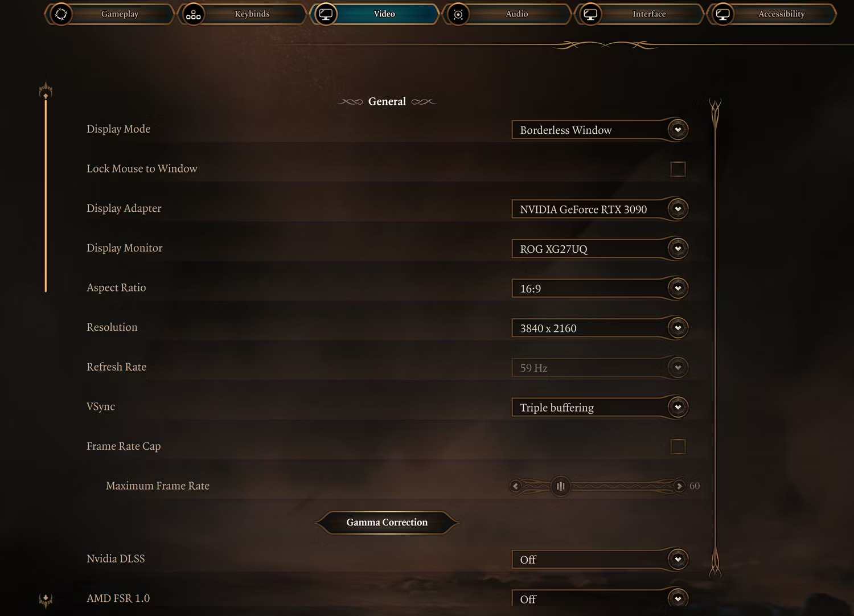Click the settings scrollbar down arrow
Screen dimensions: 854x616
point(46,599)
